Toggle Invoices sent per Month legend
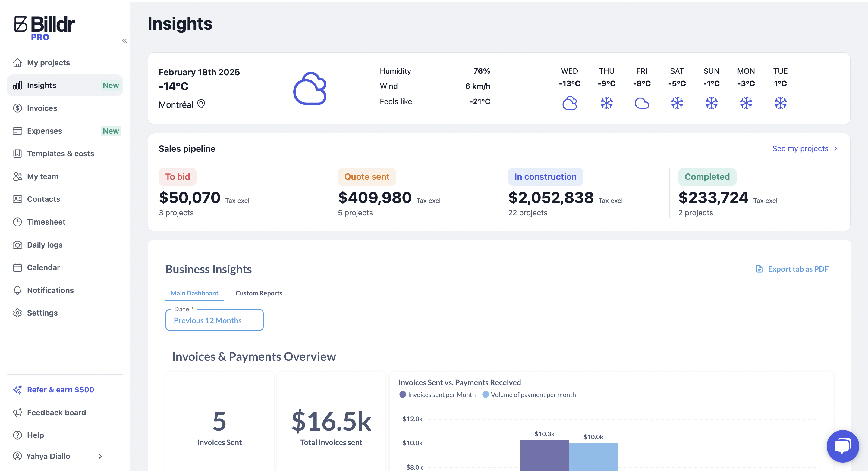Image resolution: width=868 pixels, height=471 pixels. 437,395
